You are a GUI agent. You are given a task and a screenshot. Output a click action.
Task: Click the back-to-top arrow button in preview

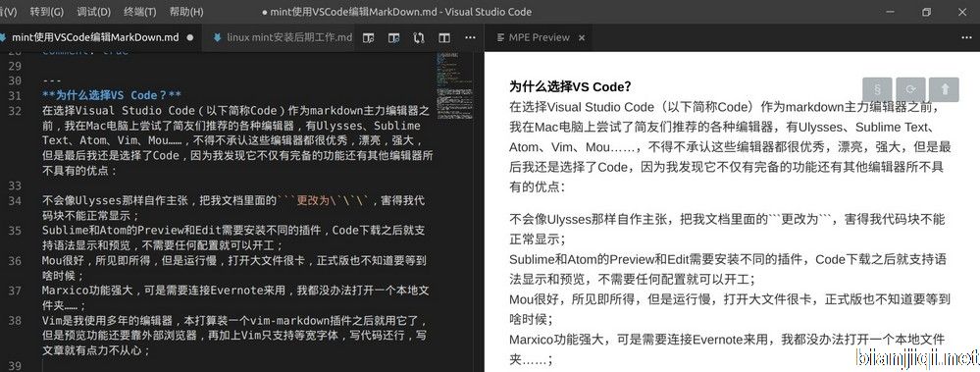[x=944, y=89]
